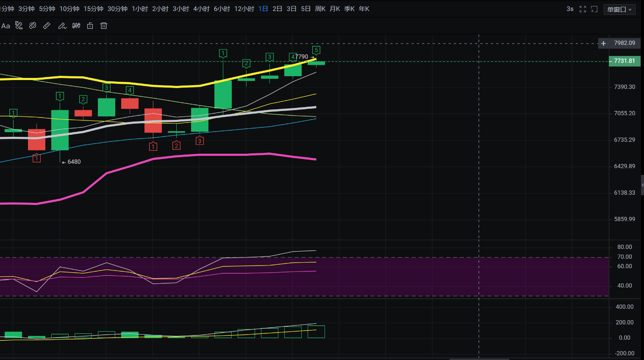644x360 pixels.
Task: Click the add chart window icon
Action: click(594, 9)
